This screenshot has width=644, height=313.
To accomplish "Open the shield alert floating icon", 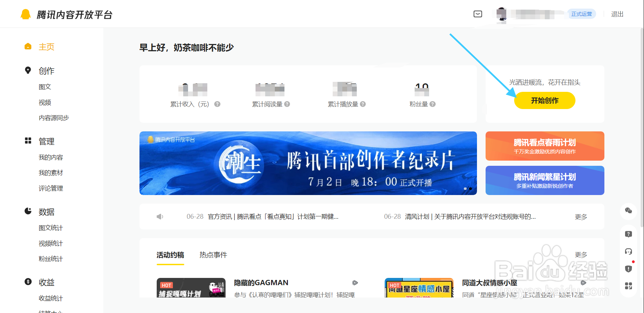I will click(x=629, y=269).
